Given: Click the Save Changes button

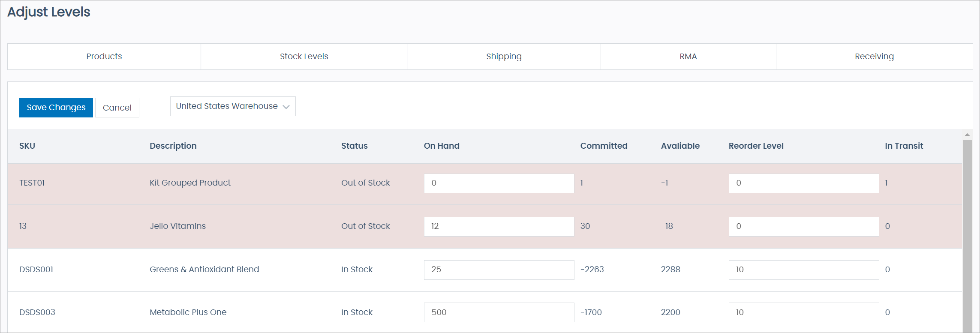Looking at the screenshot, I should click(56, 107).
